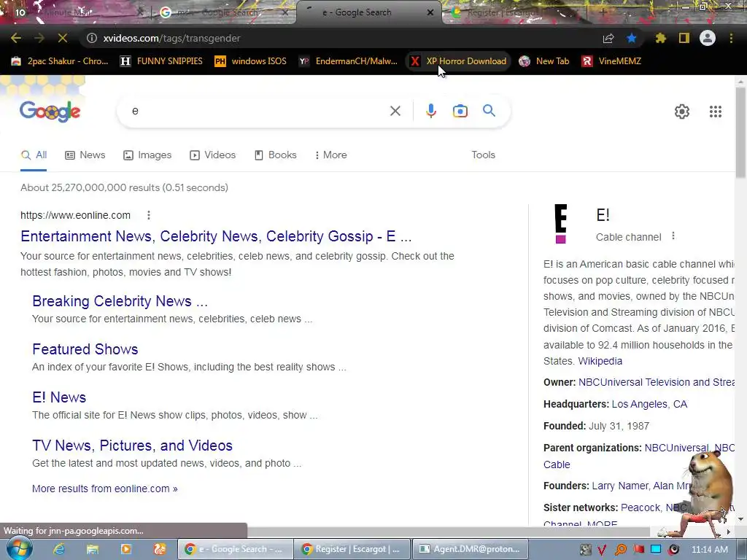Open the Peacock sister network link

click(639, 507)
